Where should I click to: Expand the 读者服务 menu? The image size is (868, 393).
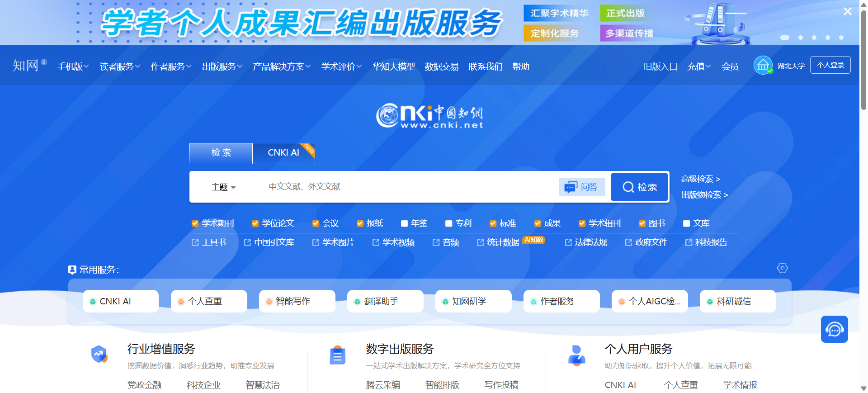tap(119, 66)
